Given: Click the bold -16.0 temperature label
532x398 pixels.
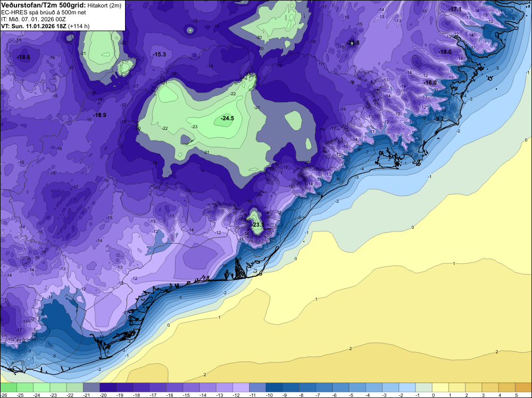Looking at the screenshot, I should (430, 83).
